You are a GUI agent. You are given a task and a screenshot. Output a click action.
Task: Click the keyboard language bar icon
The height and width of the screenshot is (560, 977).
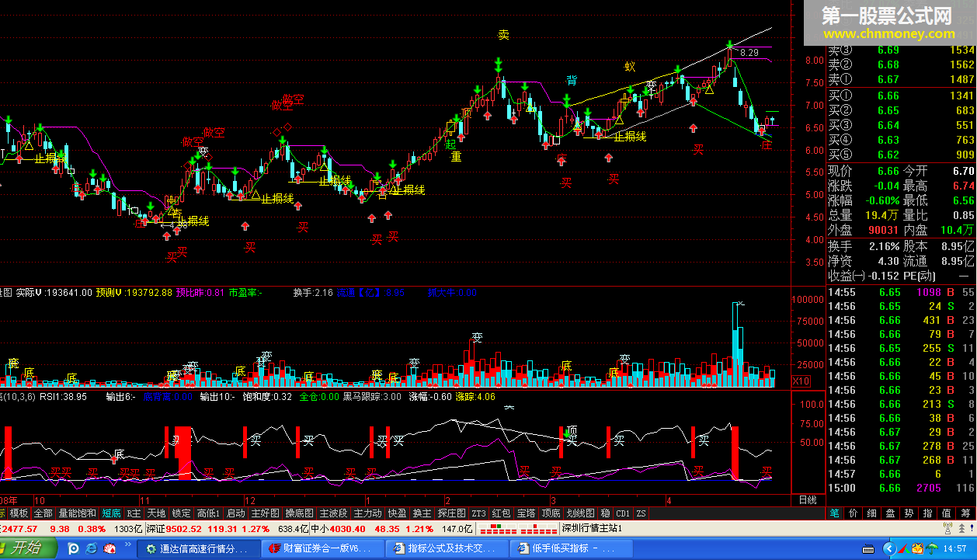(868, 548)
